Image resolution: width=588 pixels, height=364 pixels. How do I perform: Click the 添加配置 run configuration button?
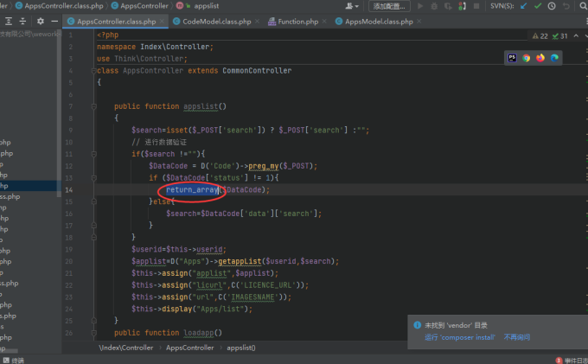click(389, 6)
